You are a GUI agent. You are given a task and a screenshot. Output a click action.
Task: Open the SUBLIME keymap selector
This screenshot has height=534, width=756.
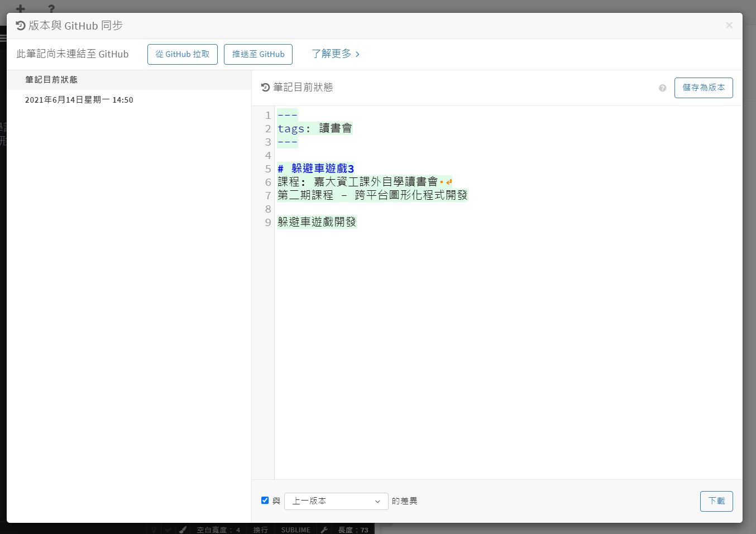(295, 530)
